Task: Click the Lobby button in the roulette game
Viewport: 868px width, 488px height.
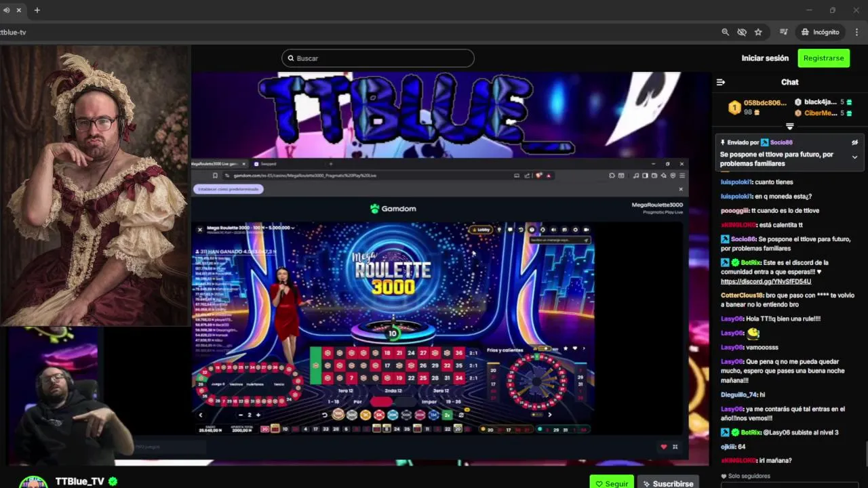Action: coord(481,230)
